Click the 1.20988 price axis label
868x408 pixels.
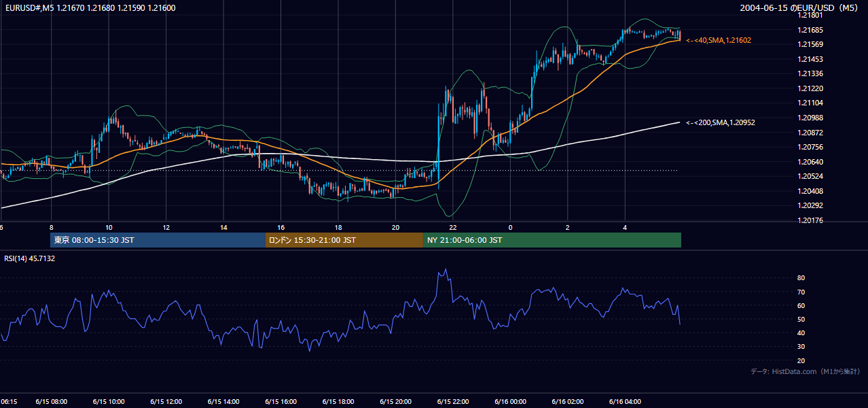pos(809,118)
